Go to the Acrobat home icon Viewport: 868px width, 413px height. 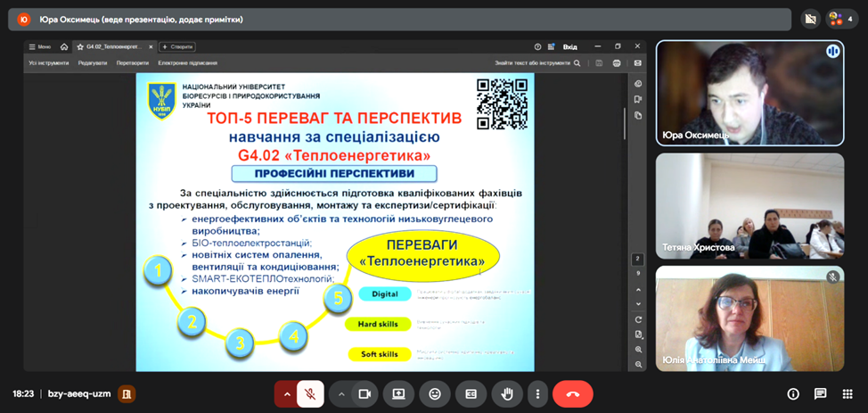[64, 47]
